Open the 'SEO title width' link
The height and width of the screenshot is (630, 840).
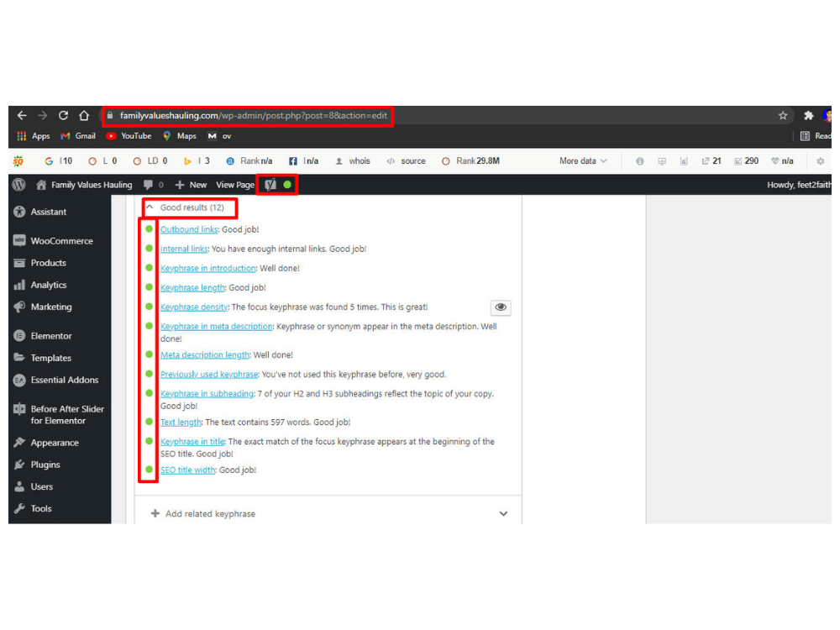coord(187,470)
